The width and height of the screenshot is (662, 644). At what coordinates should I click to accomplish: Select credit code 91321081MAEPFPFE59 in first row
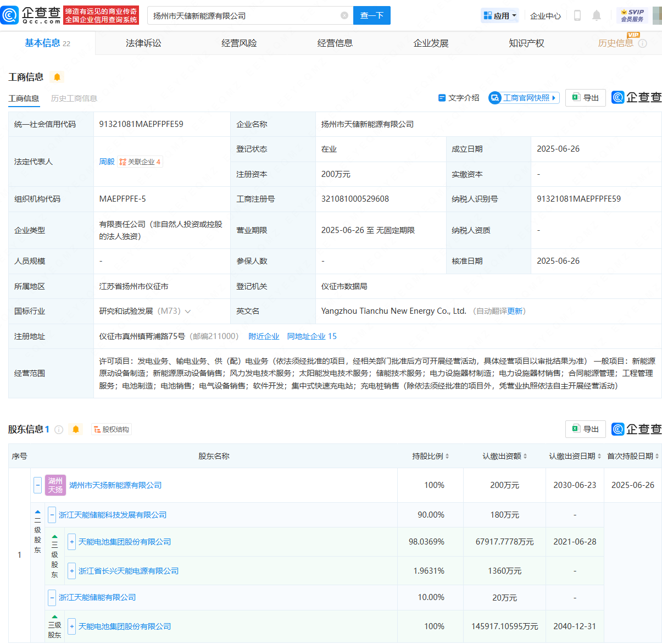pos(141,124)
